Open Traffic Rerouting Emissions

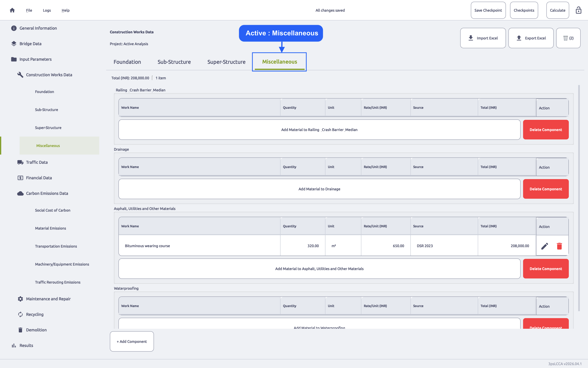click(58, 282)
